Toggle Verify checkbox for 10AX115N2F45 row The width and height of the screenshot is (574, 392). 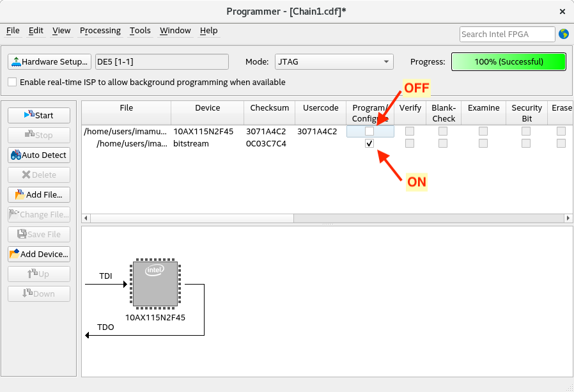tap(410, 131)
